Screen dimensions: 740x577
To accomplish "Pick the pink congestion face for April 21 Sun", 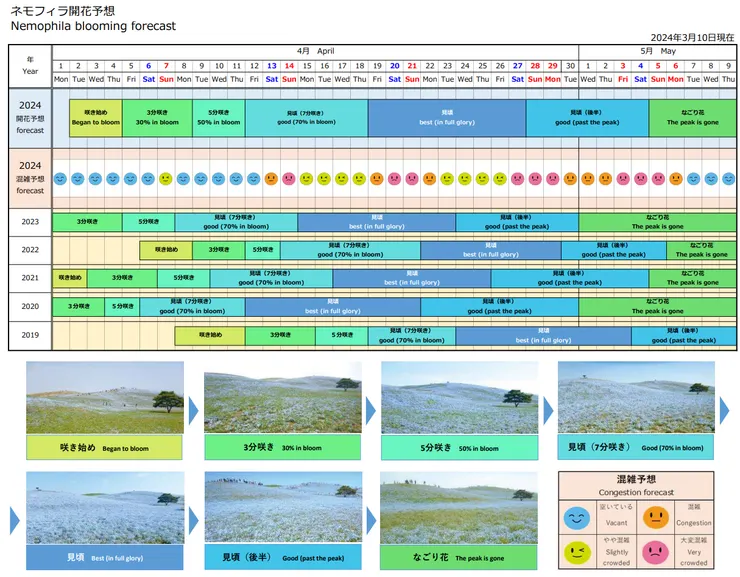I will click(x=412, y=179).
